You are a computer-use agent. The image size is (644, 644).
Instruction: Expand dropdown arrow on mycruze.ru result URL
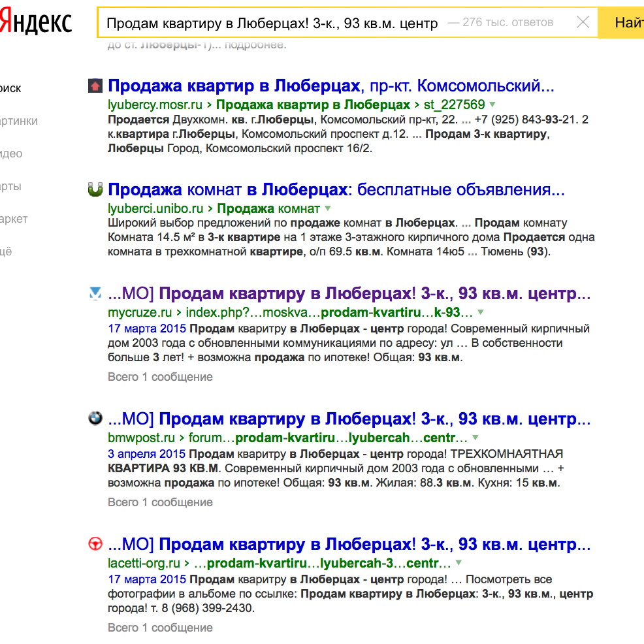coord(481,312)
